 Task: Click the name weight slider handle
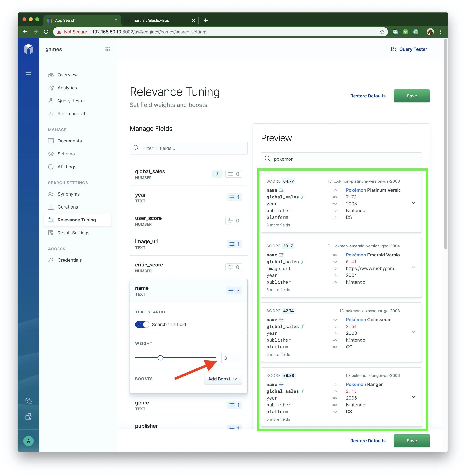point(160,358)
